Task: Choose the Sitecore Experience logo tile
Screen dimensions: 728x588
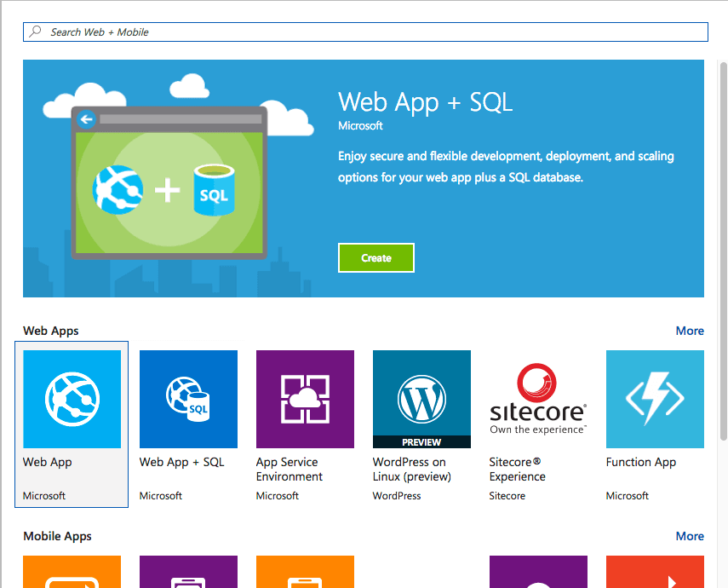Action: (538, 400)
